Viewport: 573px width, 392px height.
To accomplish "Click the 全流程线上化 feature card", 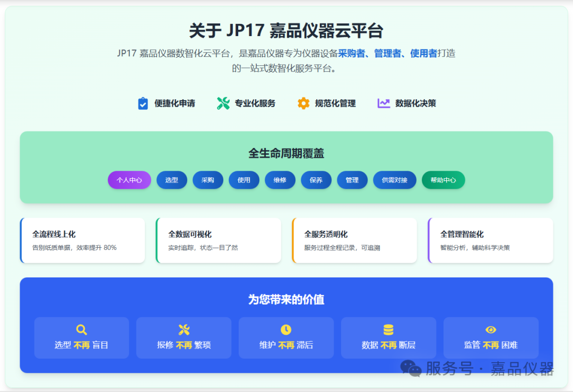I will point(83,240).
